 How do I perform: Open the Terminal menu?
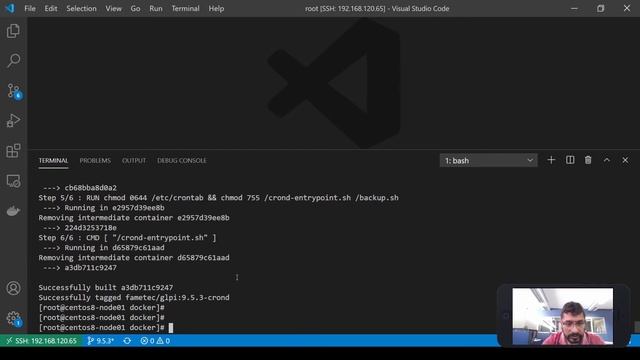[185, 9]
